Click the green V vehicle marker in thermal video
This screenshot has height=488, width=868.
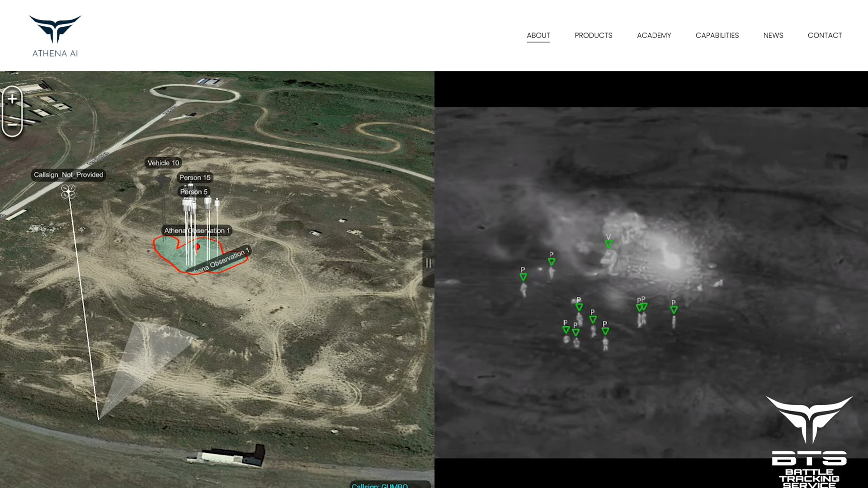coord(609,244)
